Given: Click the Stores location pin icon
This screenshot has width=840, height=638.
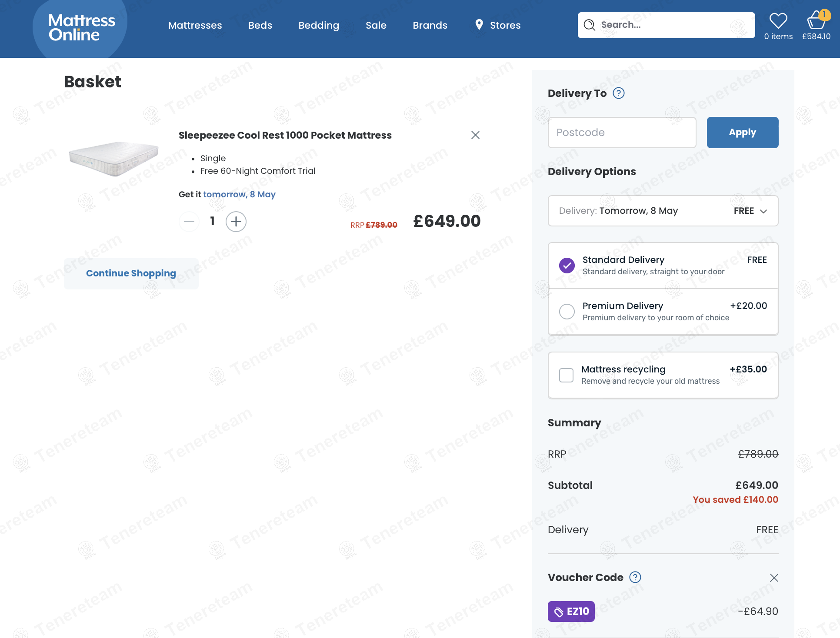Looking at the screenshot, I should click(479, 25).
